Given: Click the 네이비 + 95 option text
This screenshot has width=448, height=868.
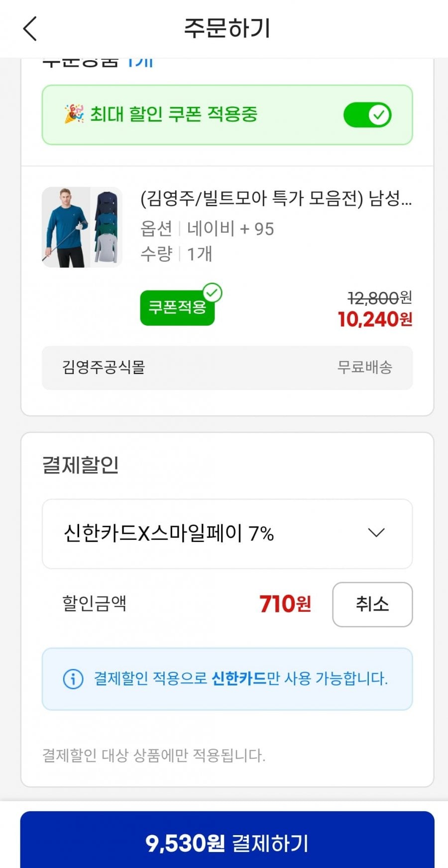Looking at the screenshot, I should pos(230,229).
